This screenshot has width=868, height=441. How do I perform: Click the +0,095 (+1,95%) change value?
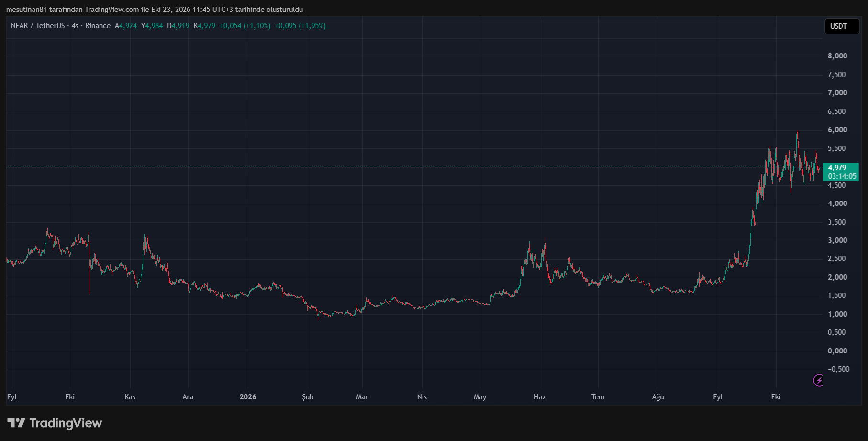[x=300, y=26]
